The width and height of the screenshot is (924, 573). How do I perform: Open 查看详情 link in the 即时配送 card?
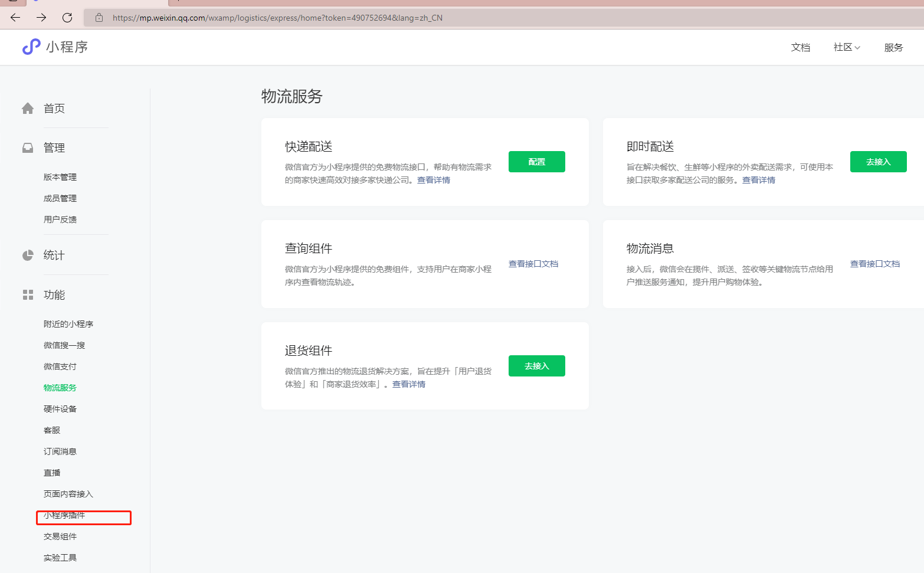759,180
